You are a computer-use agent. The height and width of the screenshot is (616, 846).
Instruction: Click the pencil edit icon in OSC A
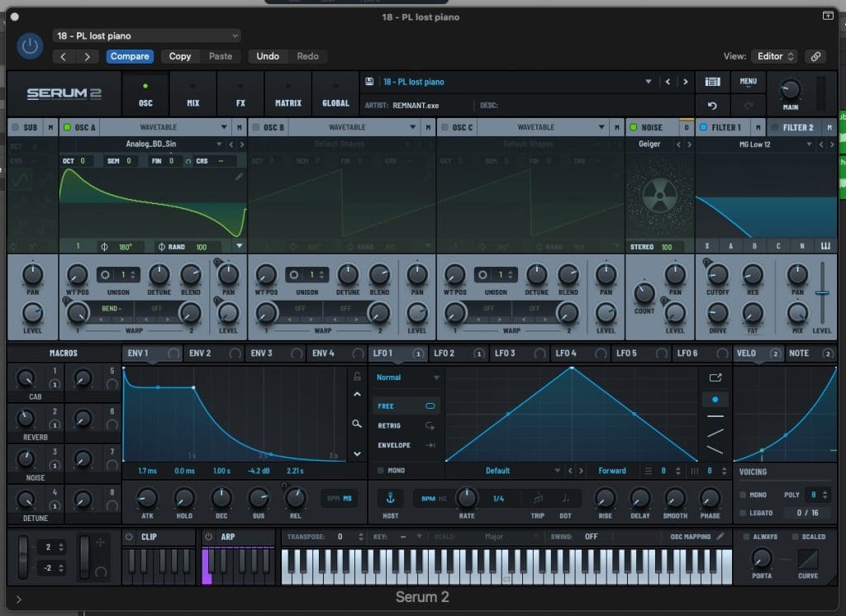pos(239,177)
